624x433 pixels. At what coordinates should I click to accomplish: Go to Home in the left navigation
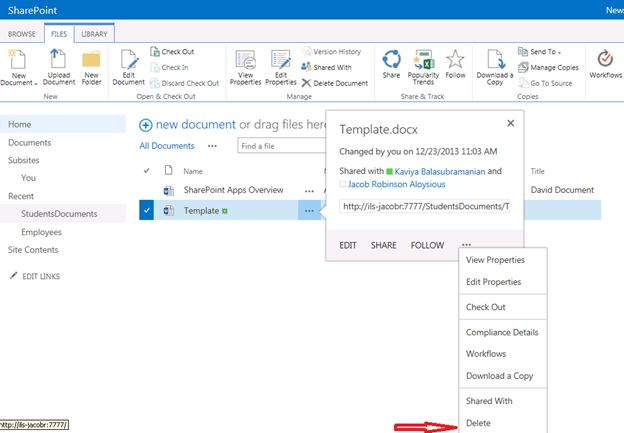pos(20,124)
